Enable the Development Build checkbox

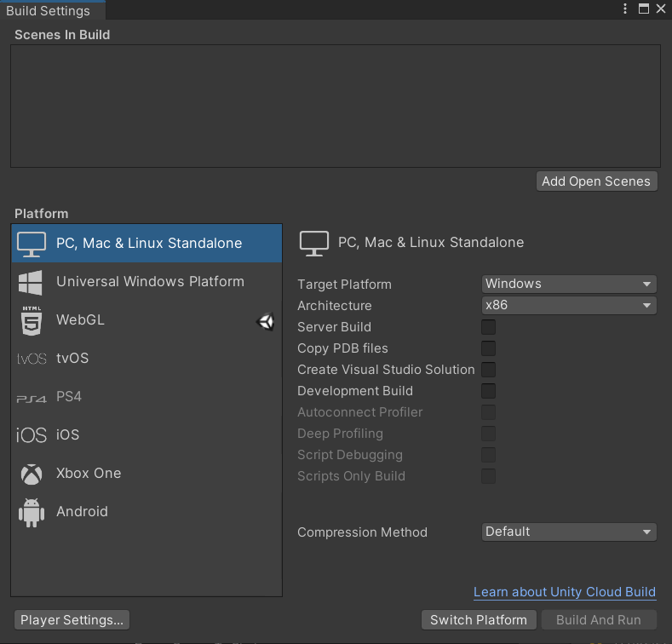point(489,391)
